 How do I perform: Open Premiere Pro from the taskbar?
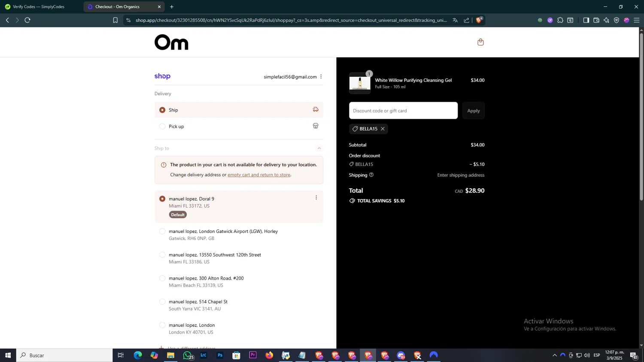[253, 355]
